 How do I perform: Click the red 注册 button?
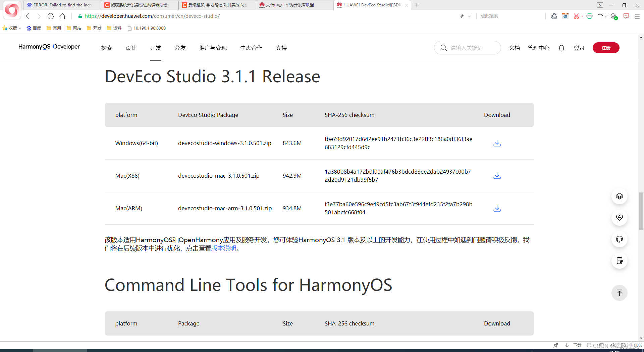tap(606, 48)
